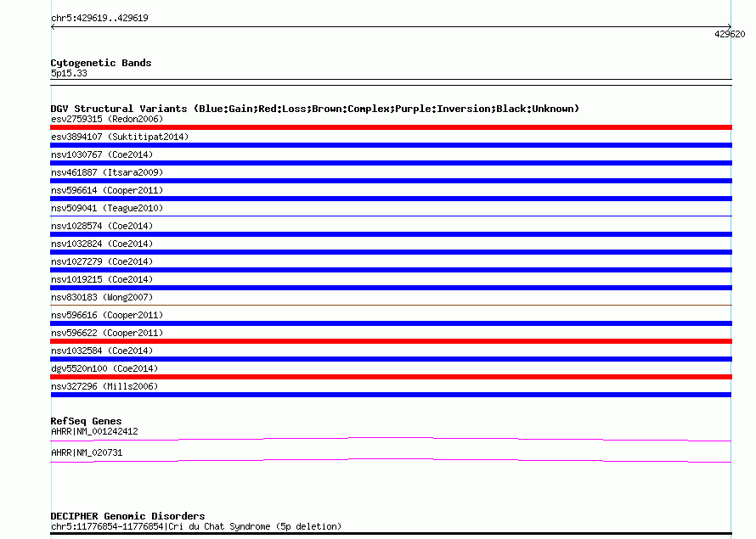Click the DECIPHER Genomic Disorders track heading
756x539 pixels.
(127, 516)
